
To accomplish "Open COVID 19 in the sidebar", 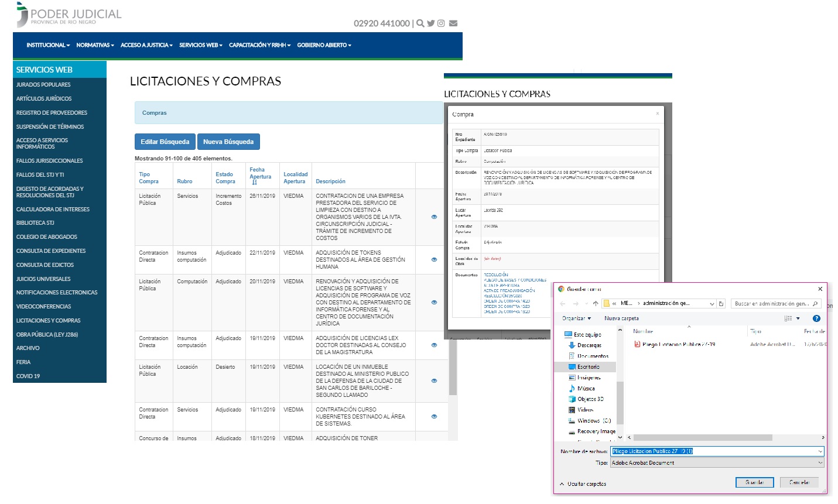I will pos(28,376).
